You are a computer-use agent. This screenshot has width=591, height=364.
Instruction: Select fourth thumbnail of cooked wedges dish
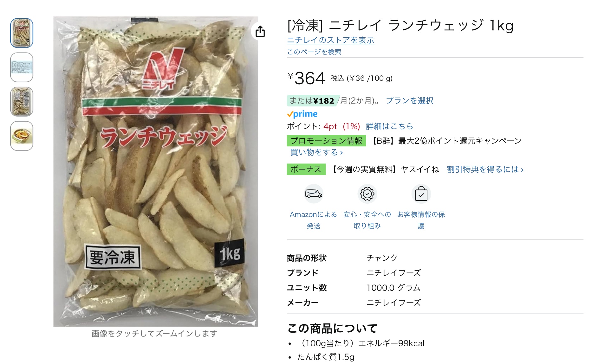(x=22, y=136)
